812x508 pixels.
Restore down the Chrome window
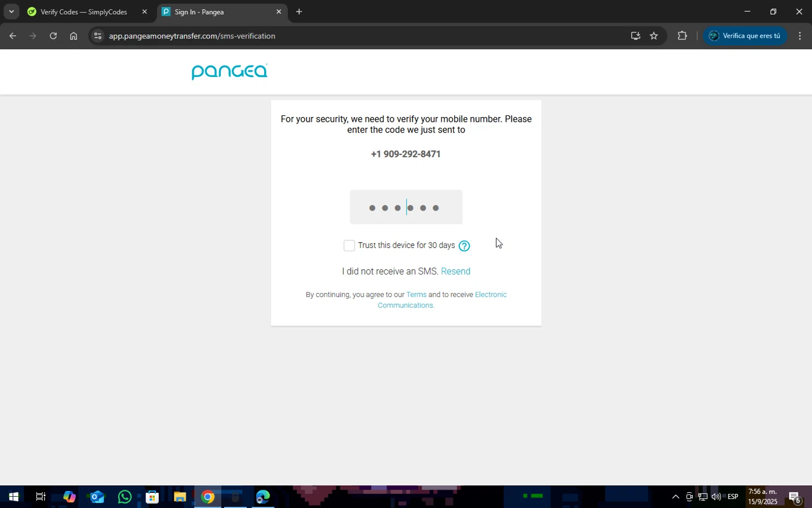tap(773, 11)
